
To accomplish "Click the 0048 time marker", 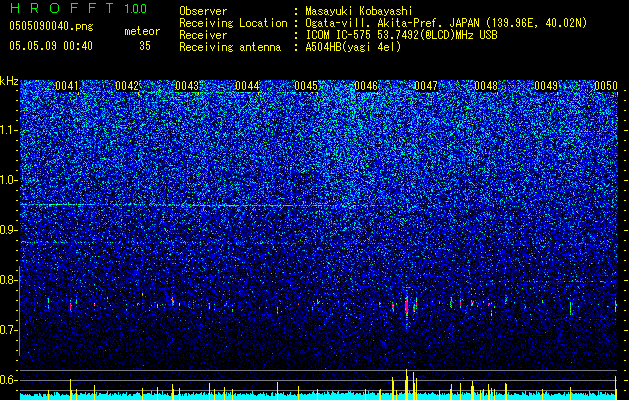I will pos(486,86).
